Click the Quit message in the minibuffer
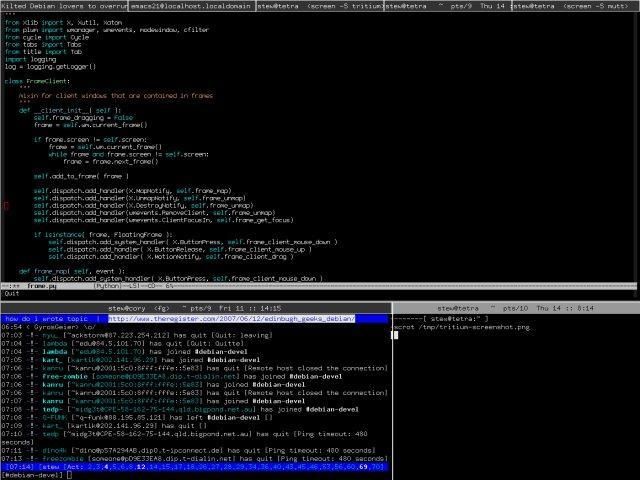The image size is (640, 480). (x=11, y=293)
